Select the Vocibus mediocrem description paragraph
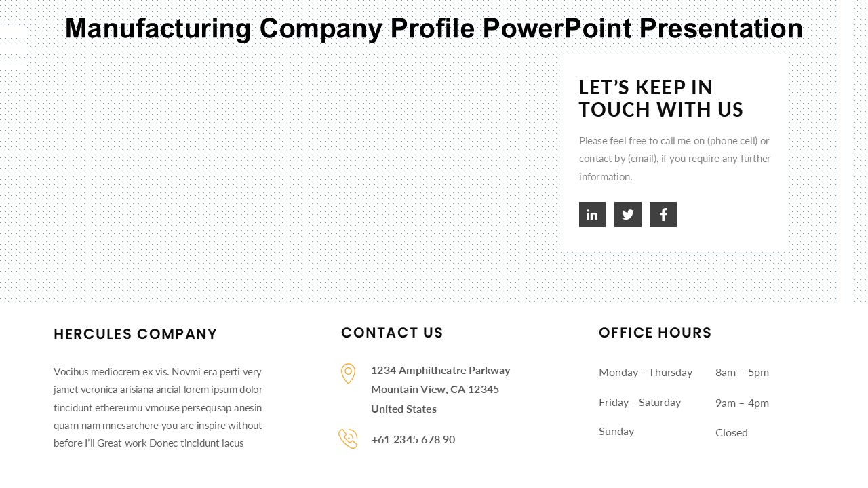This screenshot has width=868, height=488. coord(158,407)
